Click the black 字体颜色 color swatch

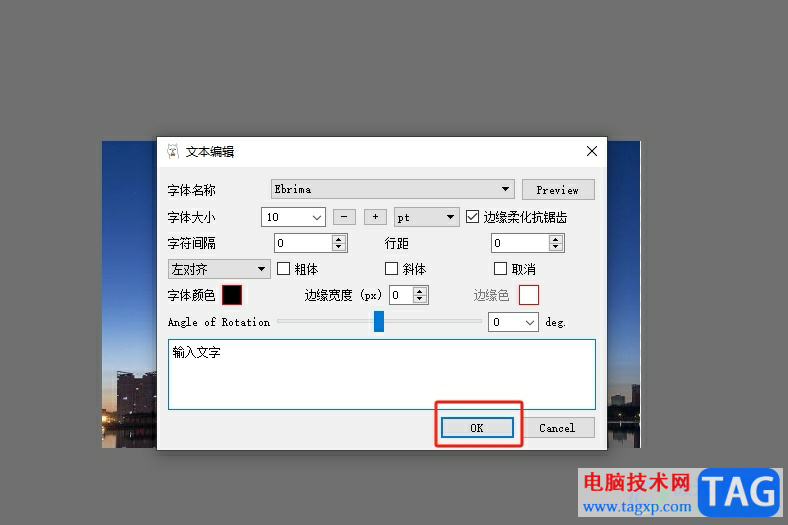232,295
